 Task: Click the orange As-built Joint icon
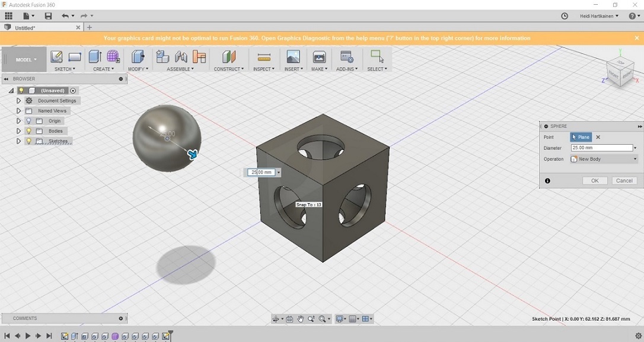[x=199, y=57]
